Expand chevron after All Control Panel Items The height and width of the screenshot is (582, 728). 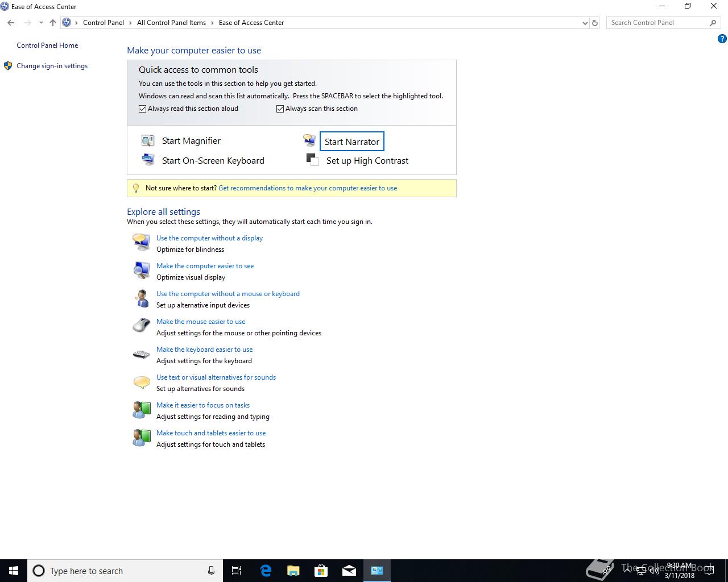coord(212,23)
